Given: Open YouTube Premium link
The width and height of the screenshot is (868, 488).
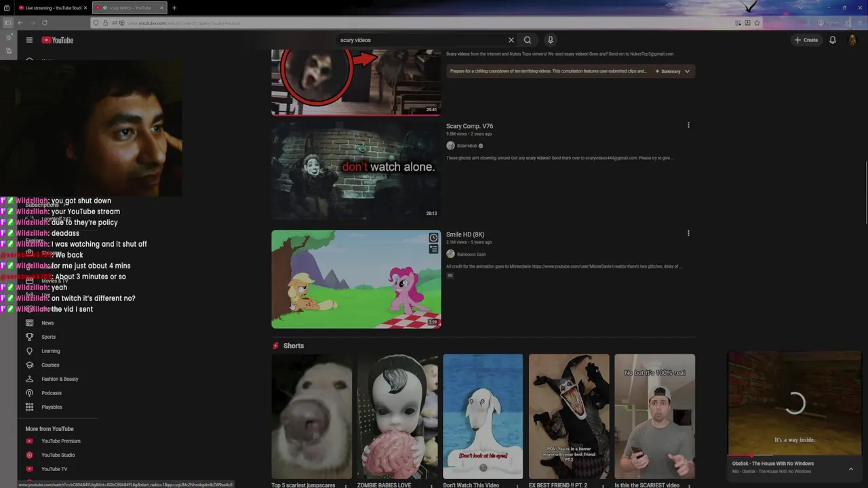Looking at the screenshot, I should pyautogui.click(x=60, y=441).
